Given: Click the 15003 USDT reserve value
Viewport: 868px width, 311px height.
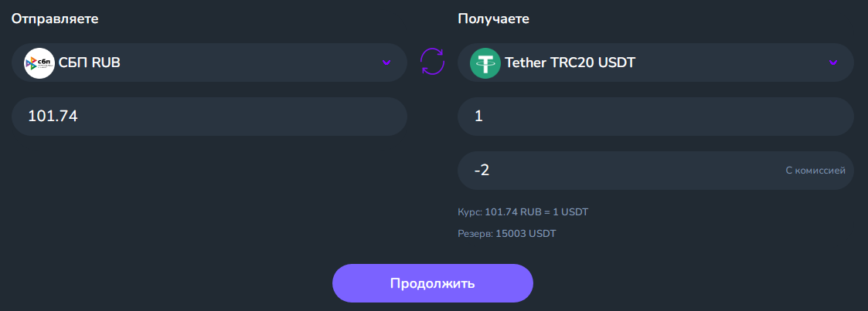Looking at the screenshot, I should [x=526, y=234].
